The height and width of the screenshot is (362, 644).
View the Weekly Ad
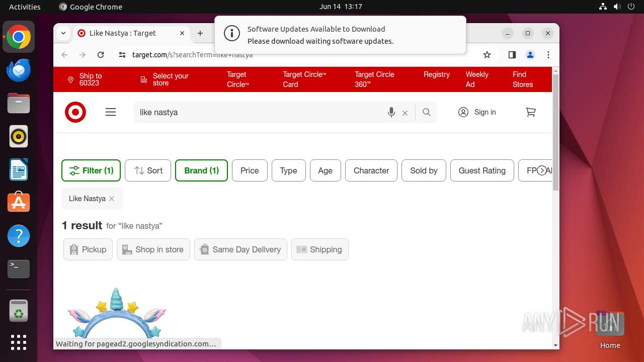point(476,79)
